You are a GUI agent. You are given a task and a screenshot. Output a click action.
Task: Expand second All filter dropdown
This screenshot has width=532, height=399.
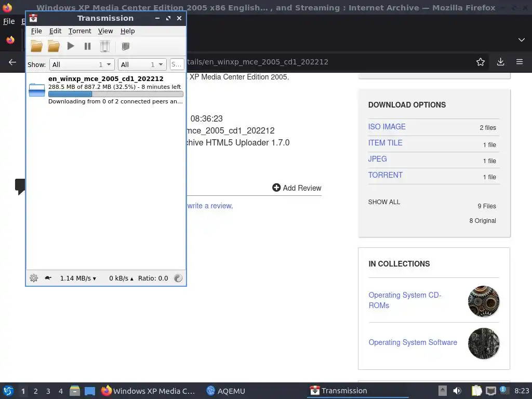(x=142, y=64)
